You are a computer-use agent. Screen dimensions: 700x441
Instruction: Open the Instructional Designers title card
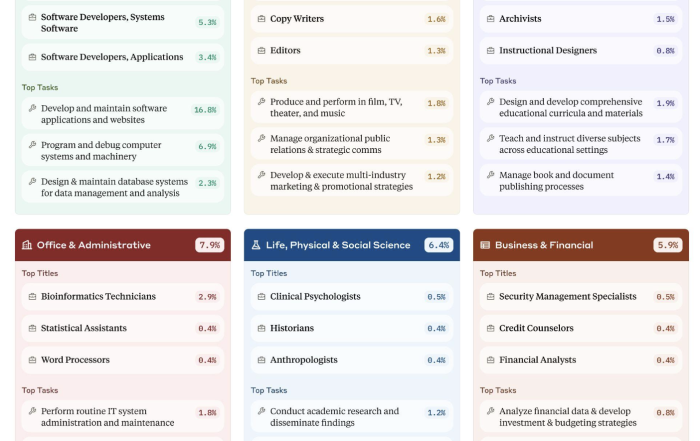(581, 50)
